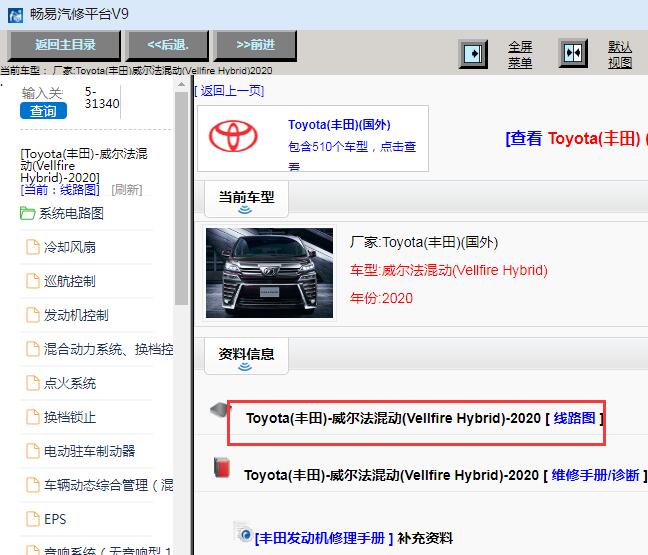Image resolution: width=648 pixels, height=555 pixels.
Task: Open the 换档锁止 document icon
Action: pos(33,417)
